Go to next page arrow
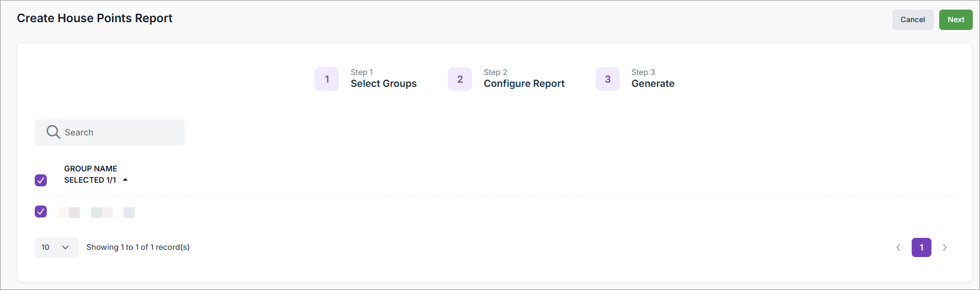The image size is (980, 290). tap(945, 247)
